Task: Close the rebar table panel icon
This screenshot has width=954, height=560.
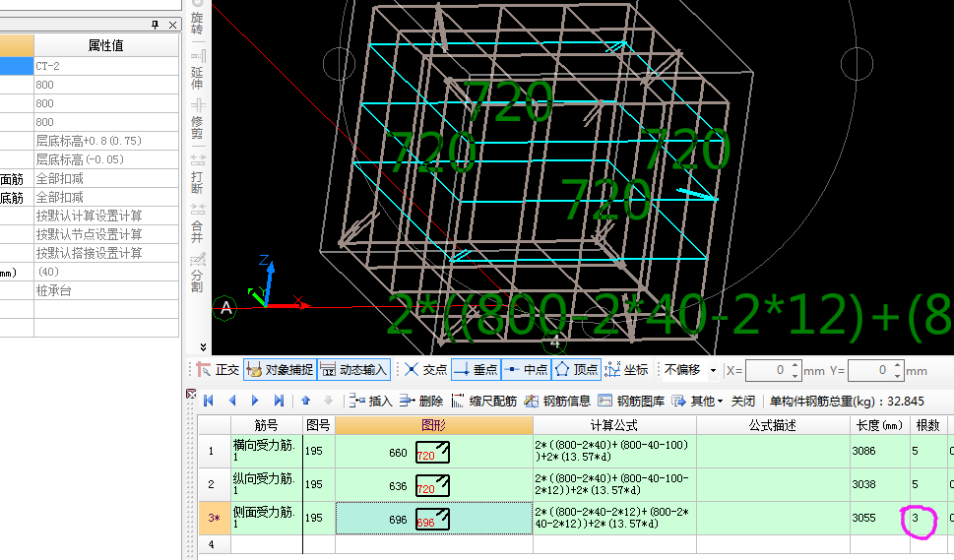Action: click(191, 394)
